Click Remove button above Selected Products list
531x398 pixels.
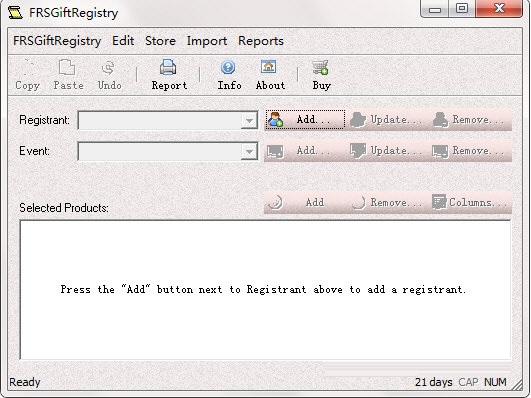(x=387, y=203)
